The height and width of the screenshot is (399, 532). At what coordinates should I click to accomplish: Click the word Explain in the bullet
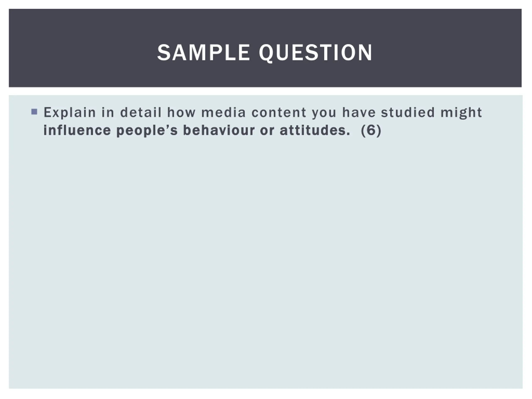(x=70, y=113)
